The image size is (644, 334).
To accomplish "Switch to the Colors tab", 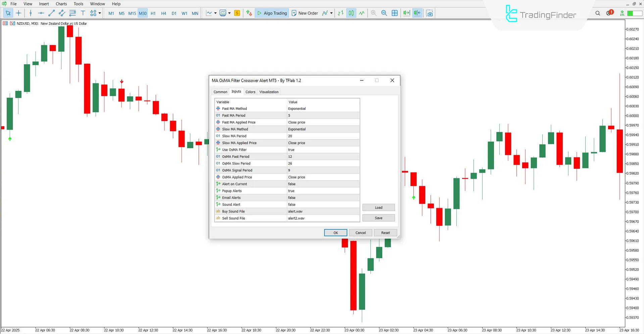I will [250, 92].
